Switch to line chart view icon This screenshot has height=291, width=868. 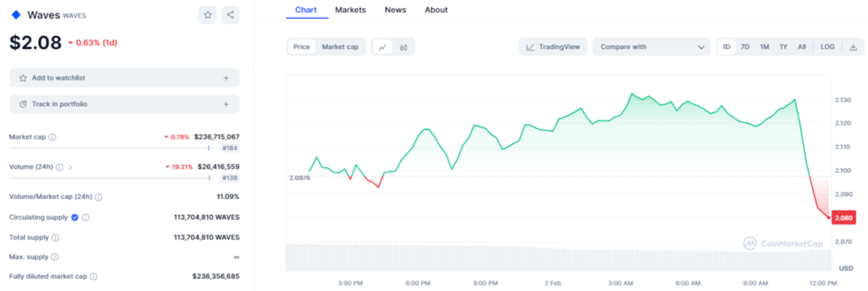coord(383,47)
